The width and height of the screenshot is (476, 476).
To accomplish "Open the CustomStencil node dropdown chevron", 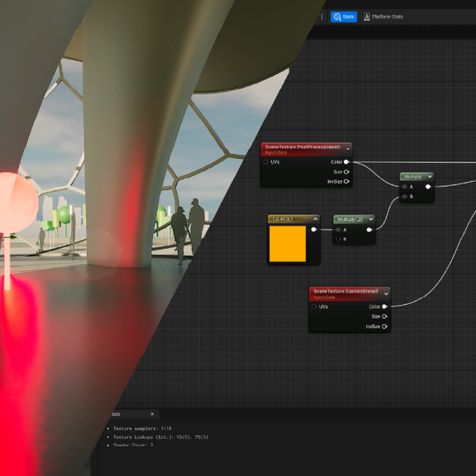I will [x=386, y=294].
